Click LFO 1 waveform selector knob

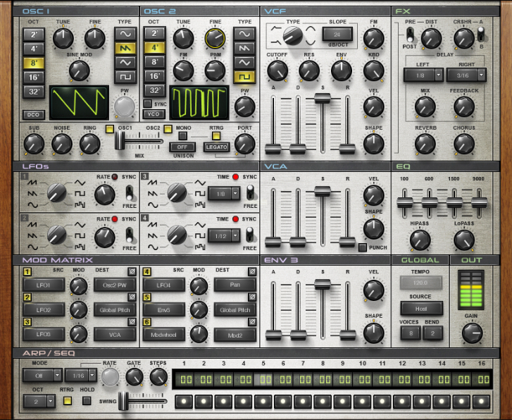pyautogui.click(x=57, y=193)
